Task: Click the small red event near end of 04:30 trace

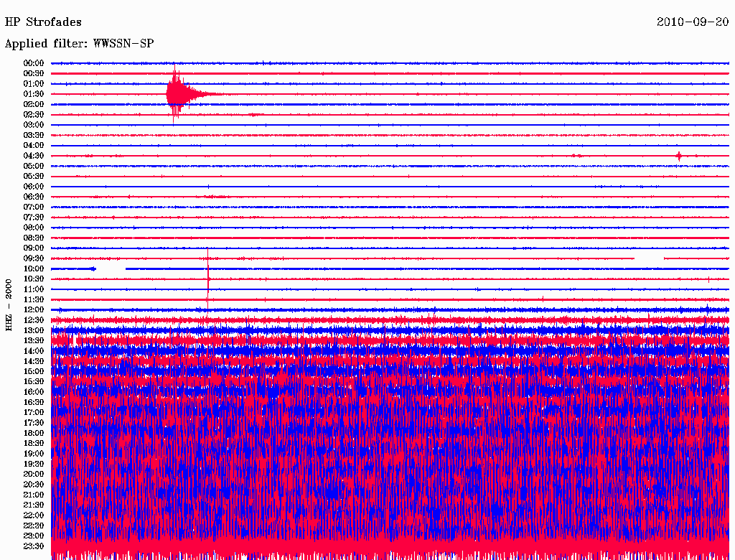Action: (x=679, y=156)
